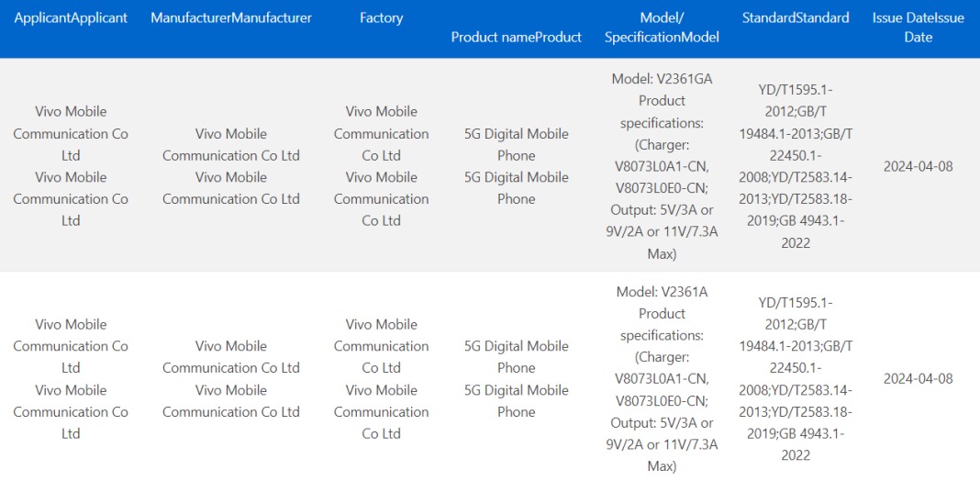
Task: Click the Standard column header
Action: pyautogui.click(x=796, y=18)
